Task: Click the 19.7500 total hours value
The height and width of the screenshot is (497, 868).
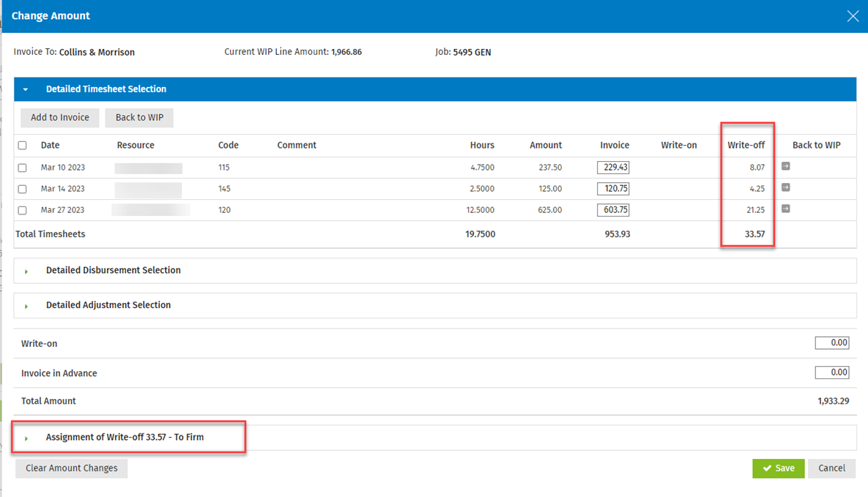Action: [x=480, y=234]
